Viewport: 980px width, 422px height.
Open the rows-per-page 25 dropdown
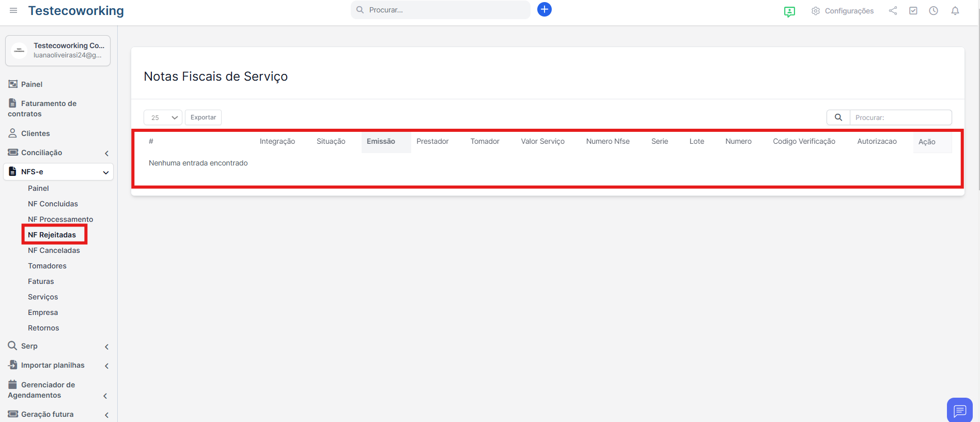[163, 117]
